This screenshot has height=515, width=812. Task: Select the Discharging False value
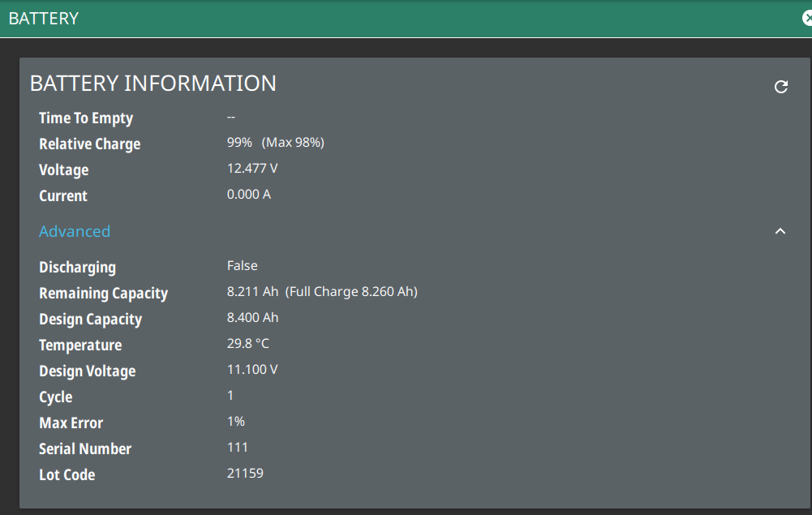click(x=243, y=265)
